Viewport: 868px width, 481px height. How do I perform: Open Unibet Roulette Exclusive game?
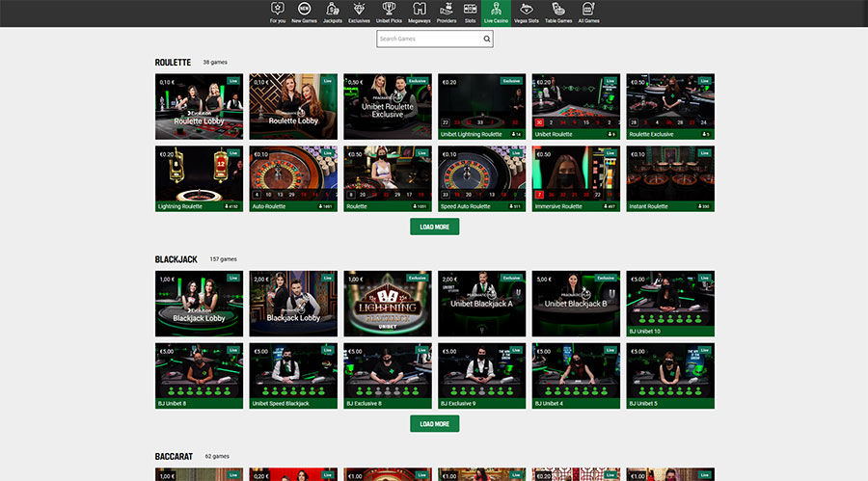point(388,106)
